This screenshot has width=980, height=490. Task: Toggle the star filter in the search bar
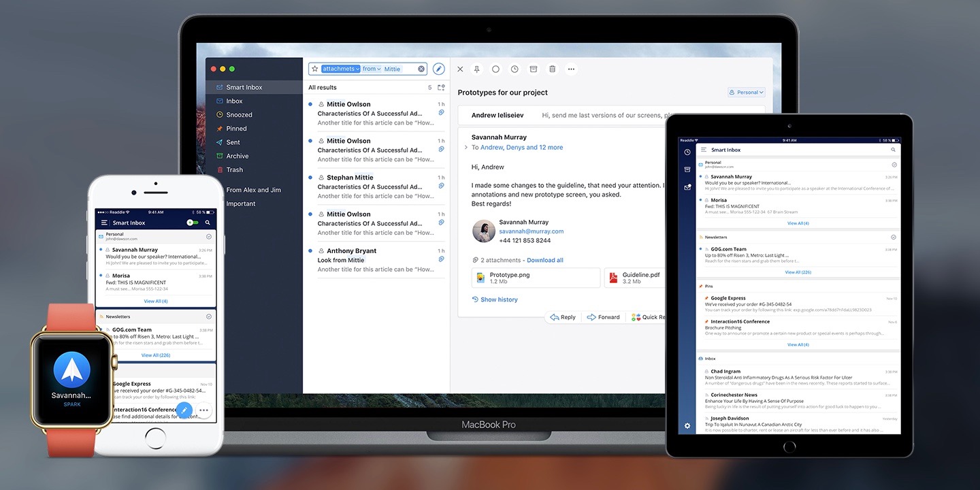point(315,68)
